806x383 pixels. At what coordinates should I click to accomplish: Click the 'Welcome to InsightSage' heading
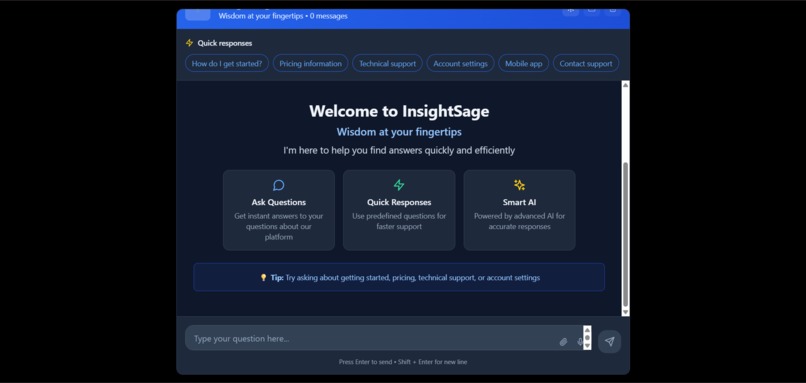399,111
